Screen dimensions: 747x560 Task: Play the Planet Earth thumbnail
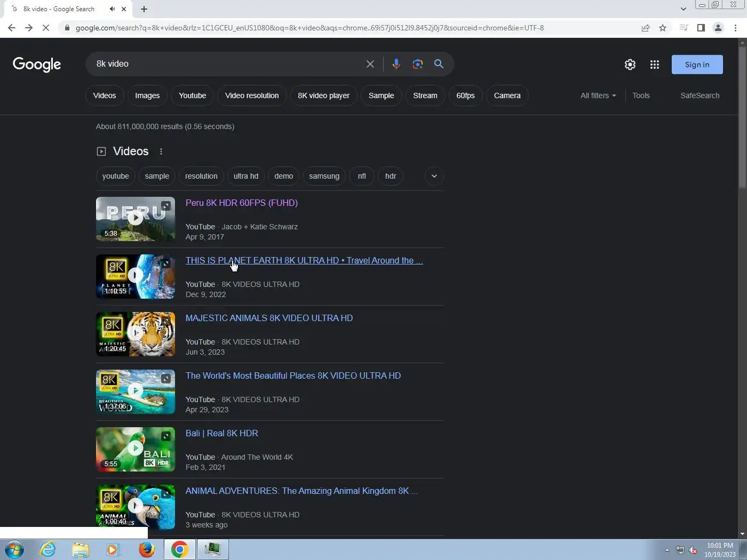(x=136, y=276)
